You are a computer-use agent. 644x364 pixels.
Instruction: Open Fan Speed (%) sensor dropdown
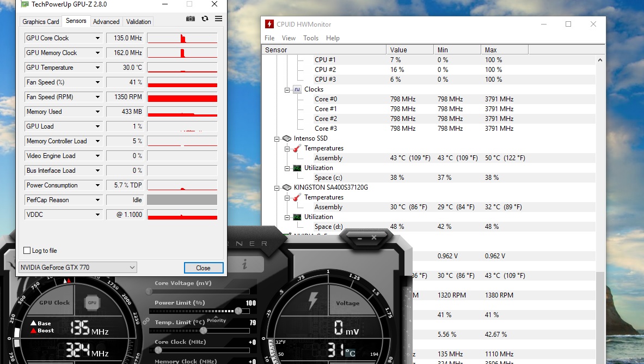point(98,82)
